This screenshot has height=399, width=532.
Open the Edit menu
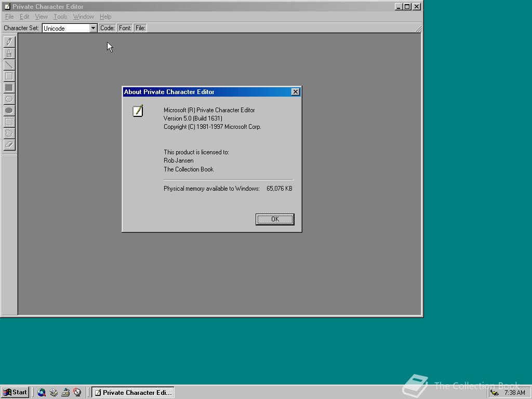[24, 17]
